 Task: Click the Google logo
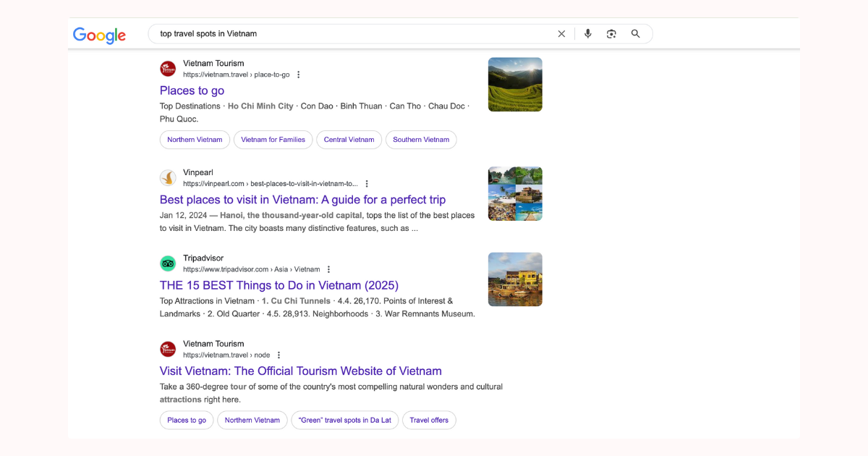coord(99,35)
